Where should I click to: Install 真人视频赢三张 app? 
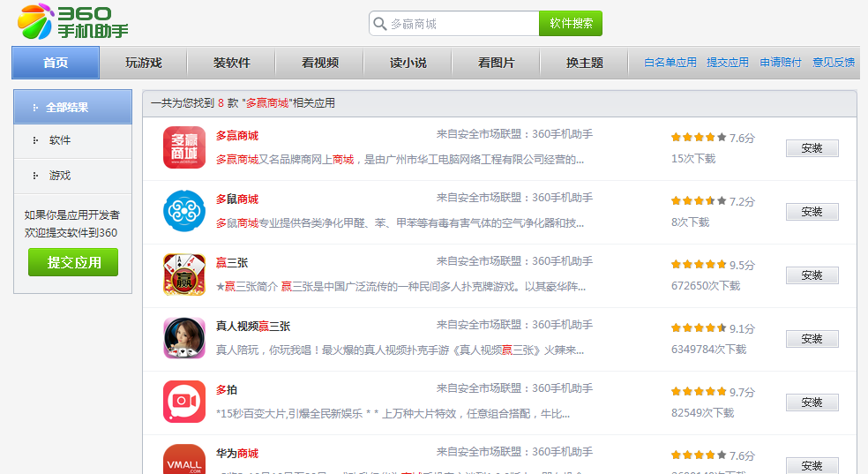(812, 339)
